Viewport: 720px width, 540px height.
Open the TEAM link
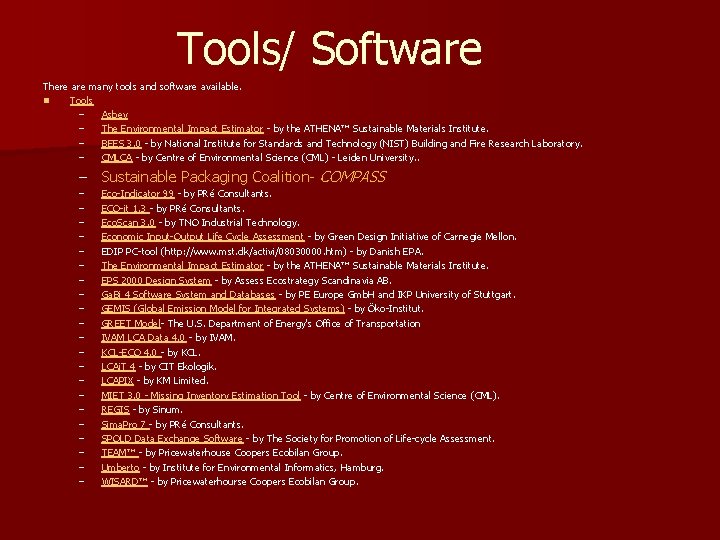click(x=119, y=453)
